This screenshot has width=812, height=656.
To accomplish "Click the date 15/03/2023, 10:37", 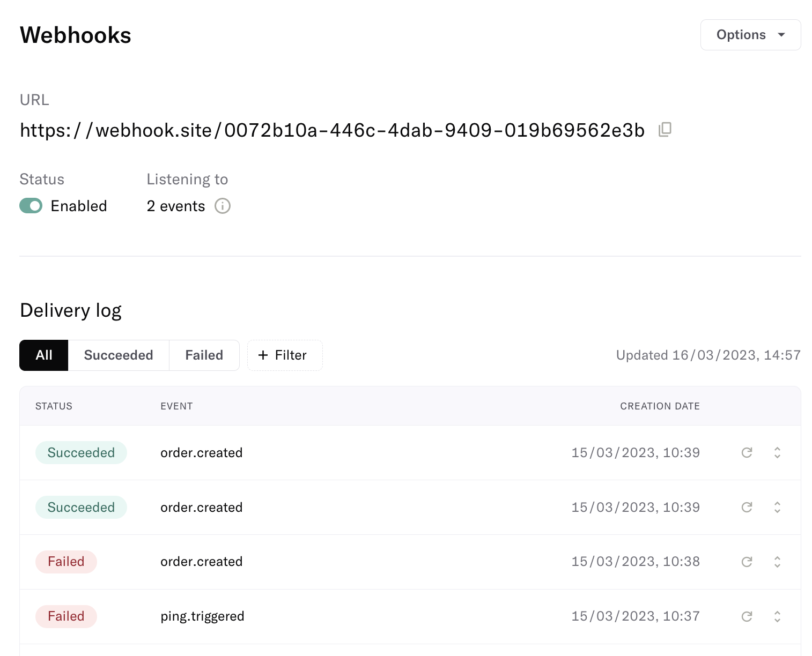I will [636, 616].
